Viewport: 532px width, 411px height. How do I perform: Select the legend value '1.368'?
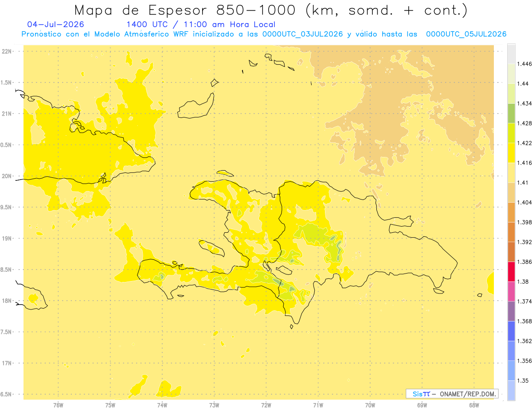pos(525,321)
